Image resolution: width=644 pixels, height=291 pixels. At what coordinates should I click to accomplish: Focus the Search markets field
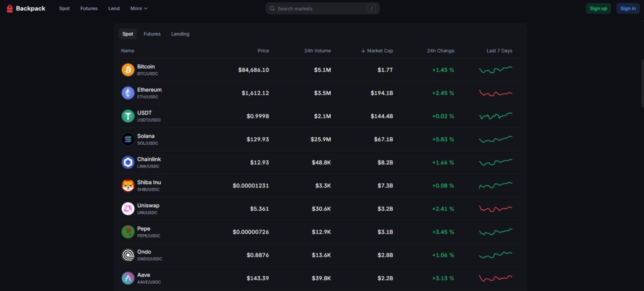click(x=322, y=8)
